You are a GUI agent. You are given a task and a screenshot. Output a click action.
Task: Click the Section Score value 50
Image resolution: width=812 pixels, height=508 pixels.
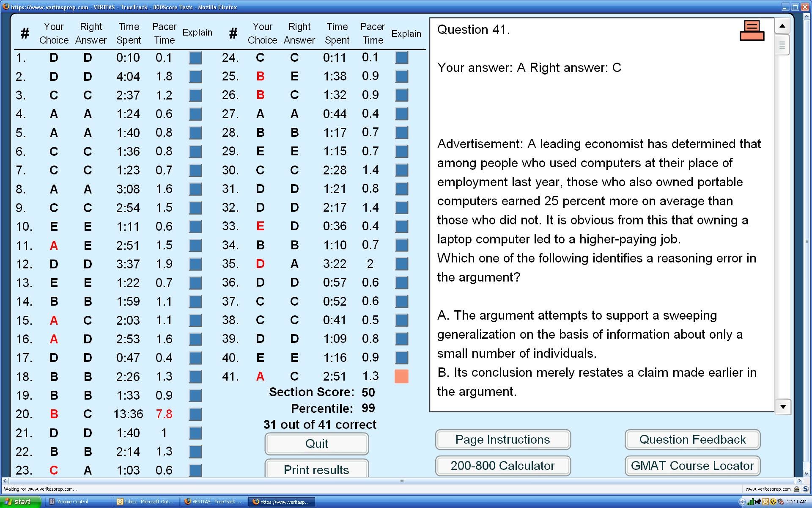coord(368,392)
